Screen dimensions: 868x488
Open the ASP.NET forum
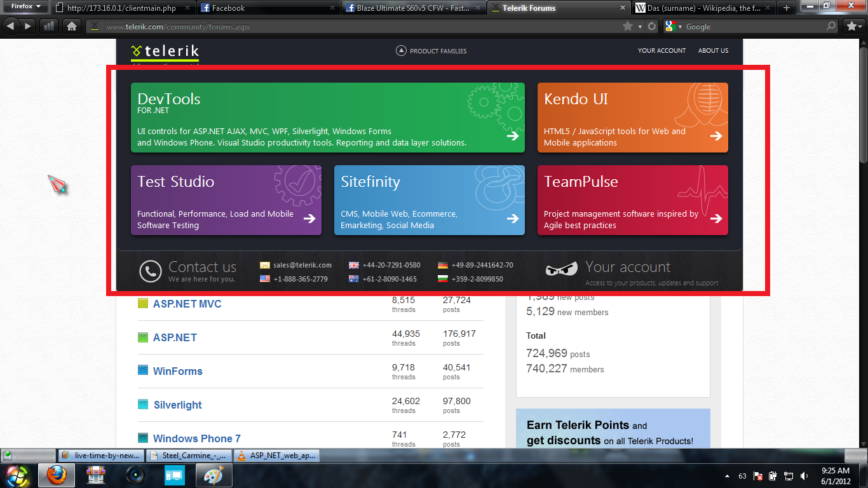click(x=175, y=337)
